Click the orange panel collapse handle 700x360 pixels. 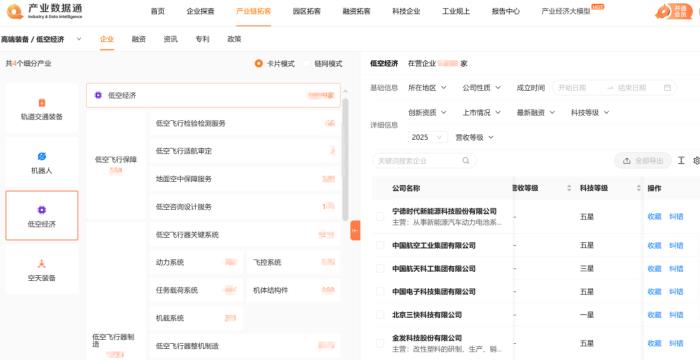(x=355, y=230)
